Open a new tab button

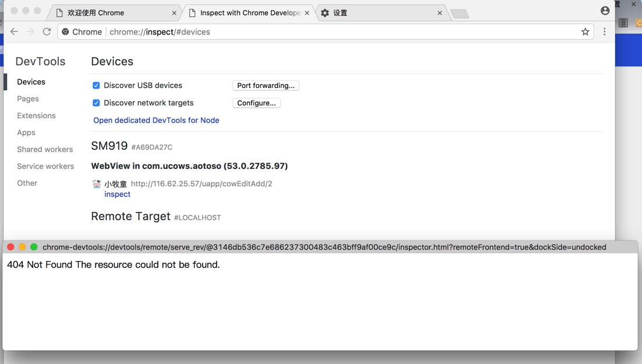click(x=460, y=13)
